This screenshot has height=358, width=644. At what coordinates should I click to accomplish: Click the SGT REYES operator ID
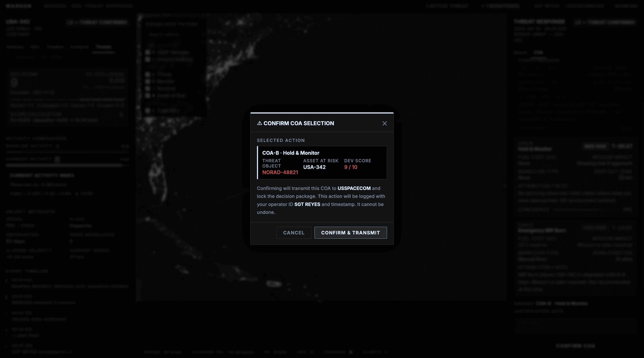tap(307, 204)
